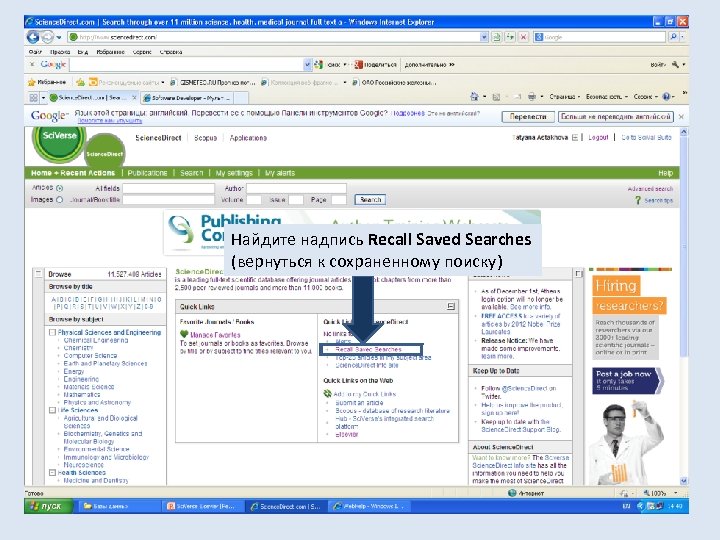The image size is (720, 540).
Task: Expand the user name options box
Action: coord(574,137)
